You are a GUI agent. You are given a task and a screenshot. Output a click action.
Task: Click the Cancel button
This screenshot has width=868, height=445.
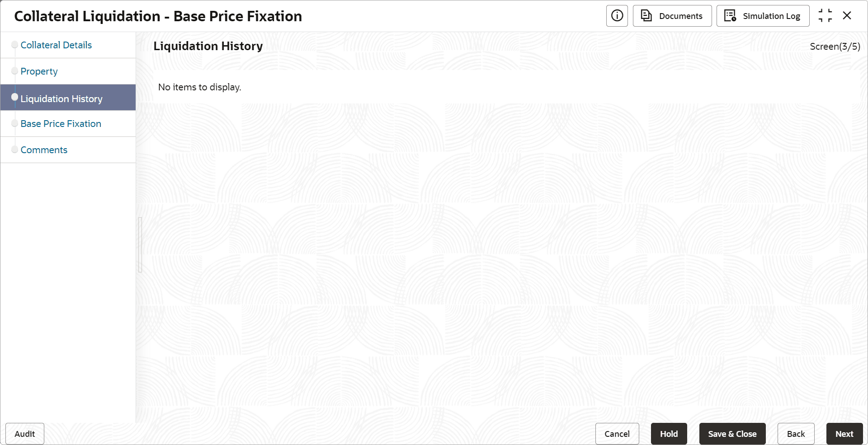617,434
